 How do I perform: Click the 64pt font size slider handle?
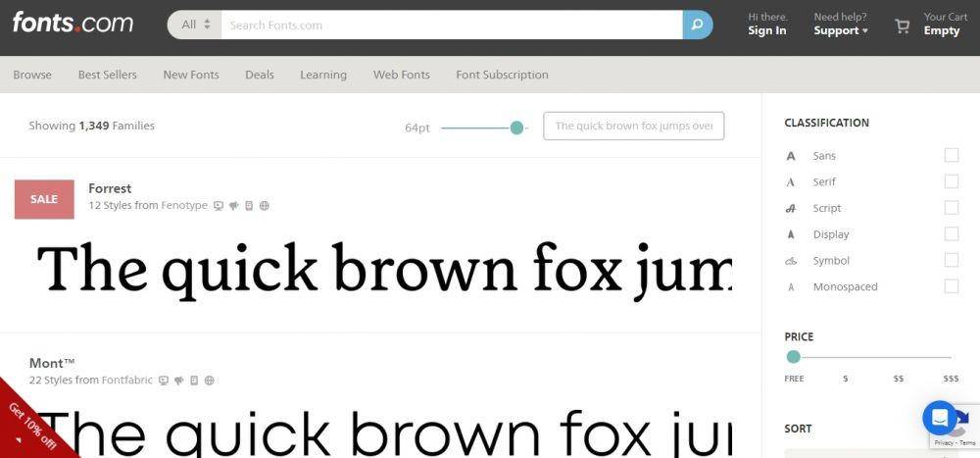[x=516, y=127]
